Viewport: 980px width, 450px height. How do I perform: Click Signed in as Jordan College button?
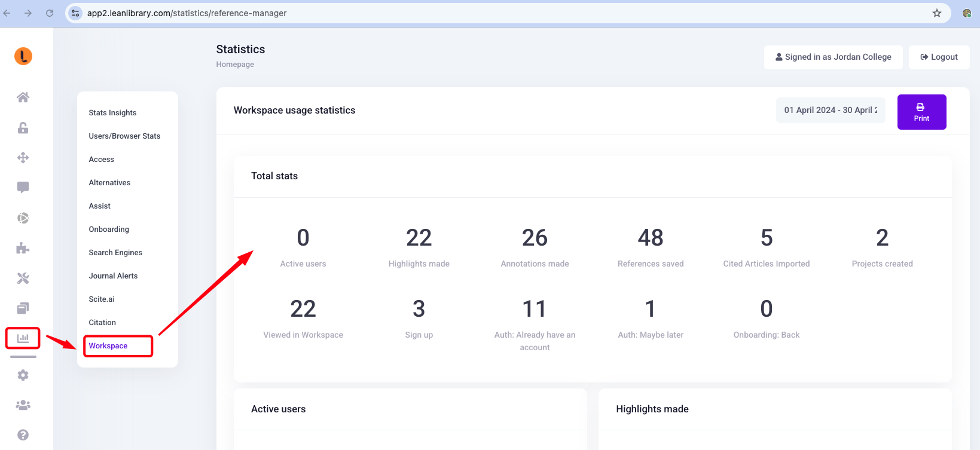(833, 57)
